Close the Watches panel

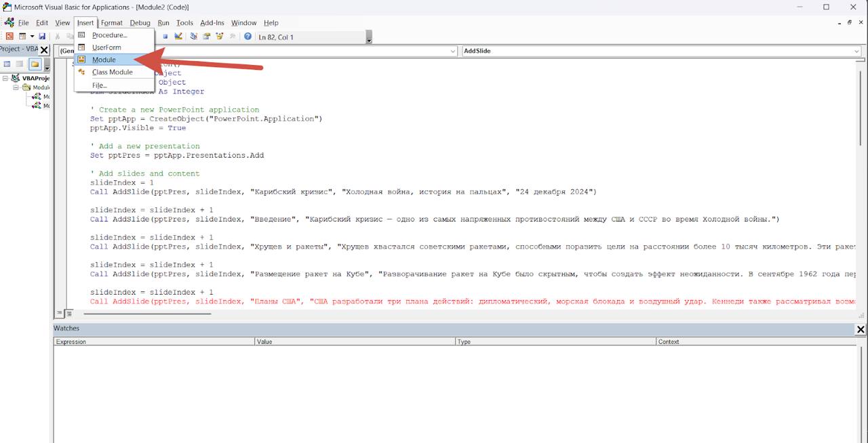[861, 329]
